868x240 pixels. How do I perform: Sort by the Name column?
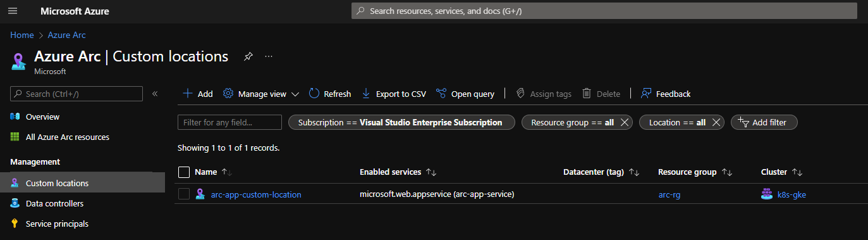pos(206,172)
